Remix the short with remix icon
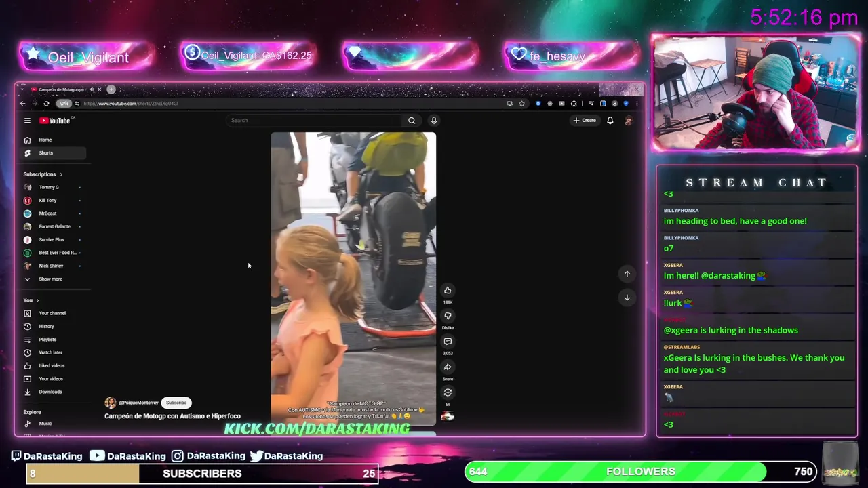868x488 pixels. (x=448, y=392)
